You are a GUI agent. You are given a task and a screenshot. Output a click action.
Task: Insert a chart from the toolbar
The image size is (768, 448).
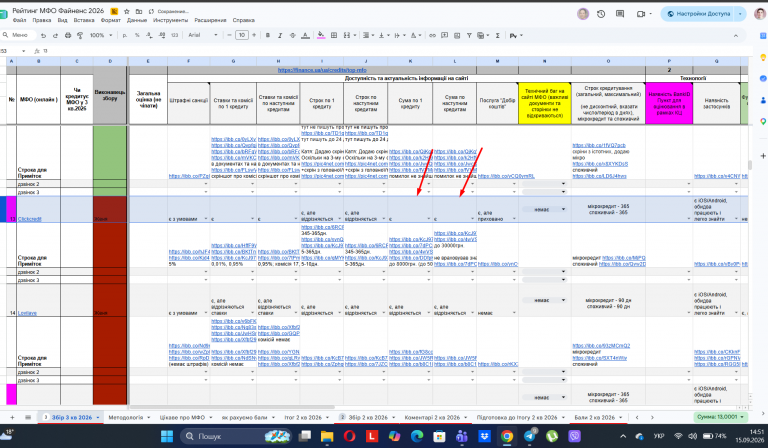[x=457, y=35]
